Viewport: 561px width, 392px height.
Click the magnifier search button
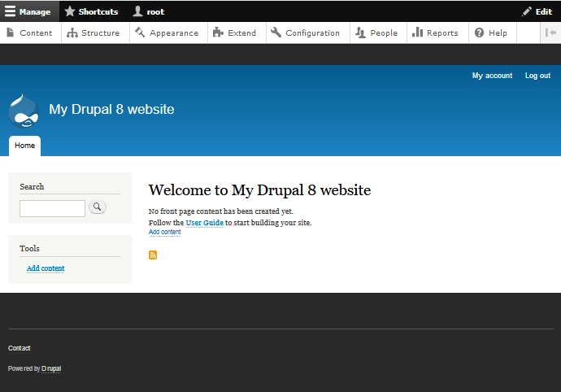point(98,207)
